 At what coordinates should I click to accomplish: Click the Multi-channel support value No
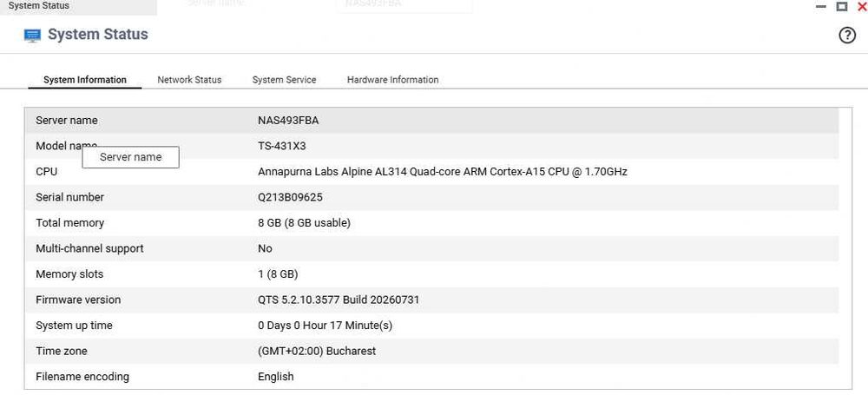[x=265, y=249]
